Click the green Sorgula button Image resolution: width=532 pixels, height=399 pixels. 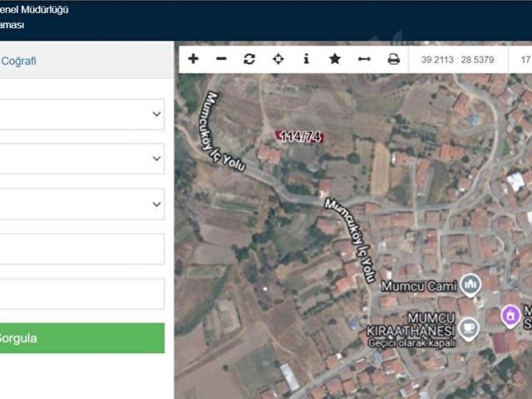pos(81,338)
